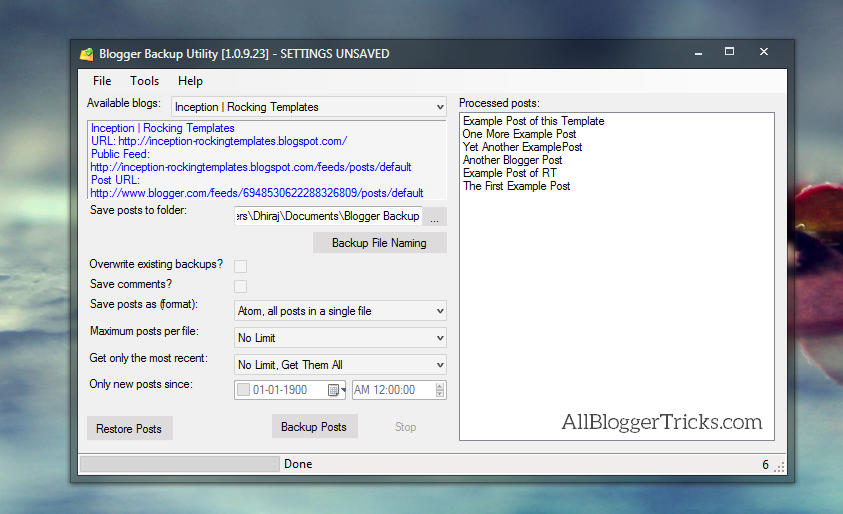Click the Backup File Naming button
The height and width of the screenshot is (514, 843).
[380, 242]
